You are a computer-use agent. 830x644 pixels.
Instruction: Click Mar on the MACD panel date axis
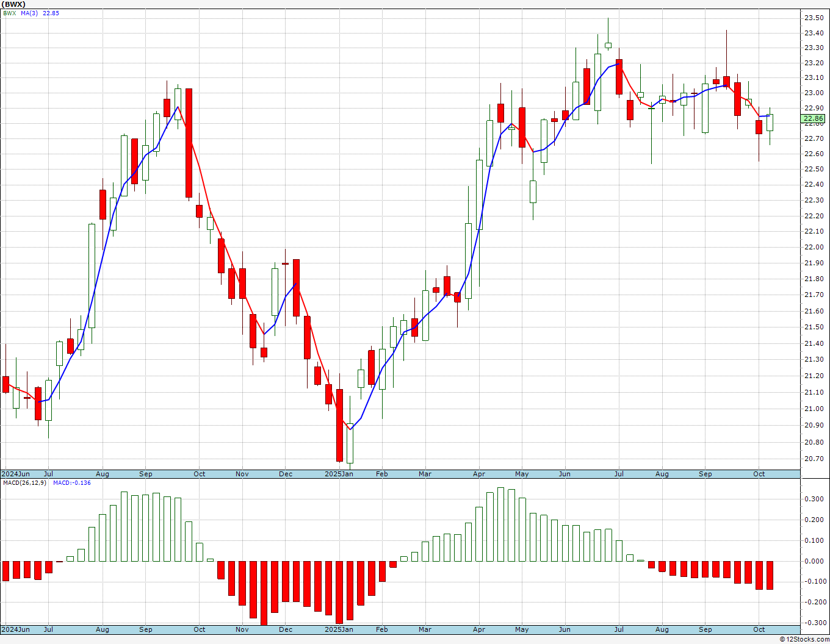pos(425,629)
